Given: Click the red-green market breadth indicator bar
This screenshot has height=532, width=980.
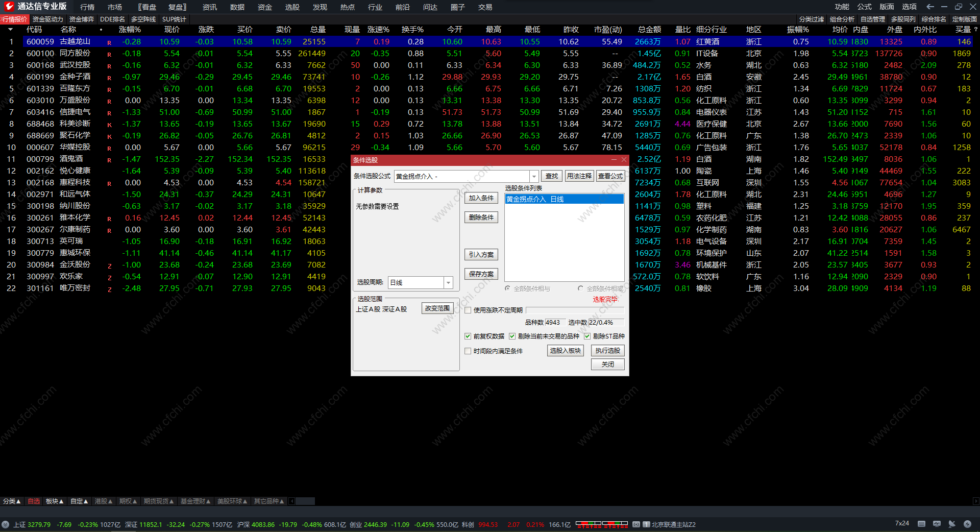Looking at the screenshot, I should point(602,524).
